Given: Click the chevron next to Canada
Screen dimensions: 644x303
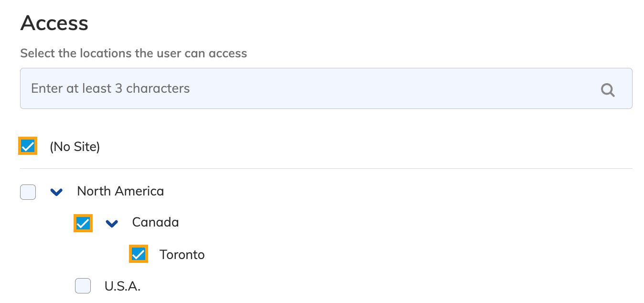Looking at the screenshot, I should click(112, 223).
